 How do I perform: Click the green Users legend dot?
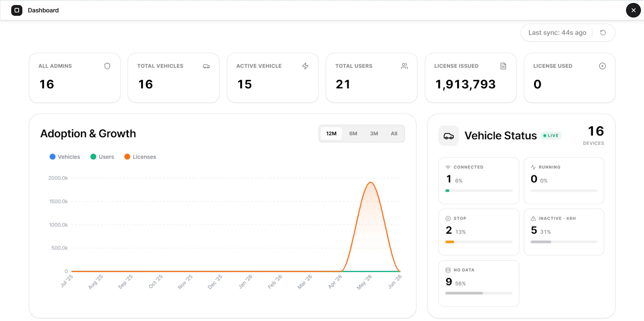[x=93, y=157]
